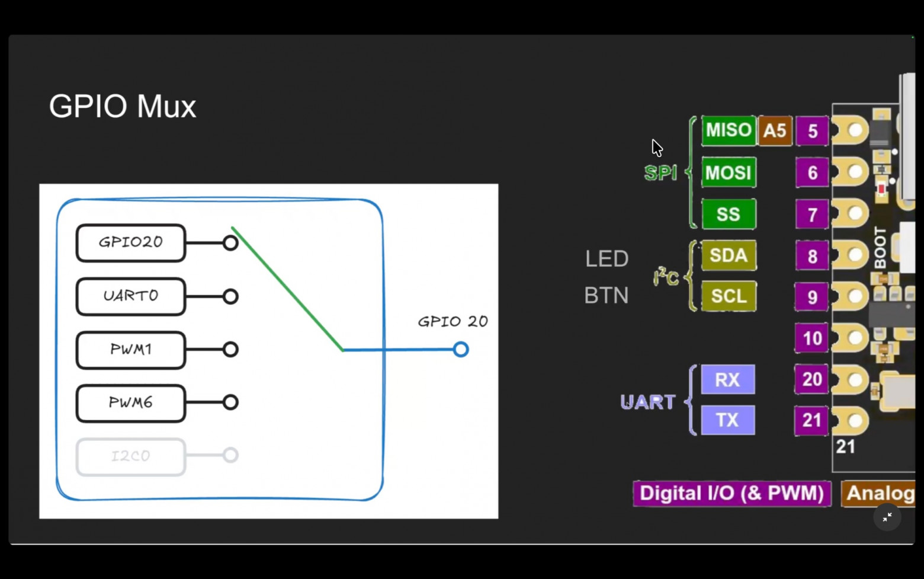Select the olive SCL pin label
This screenshot has width=924, height=579.
[x=729, y=296]
